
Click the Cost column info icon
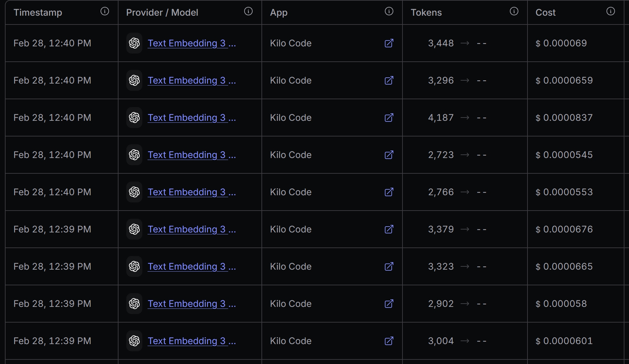coord(610,11)
